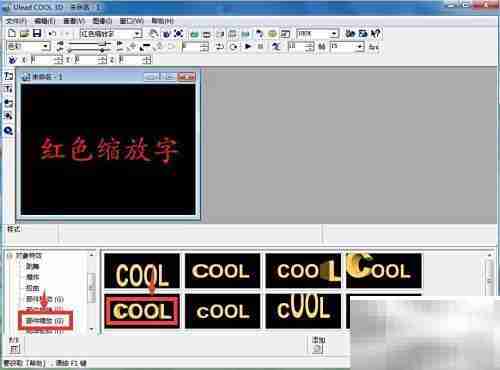Select the magnifier zoom tool in left toolbar
500x370 pixels.
[x=8, y=130]
